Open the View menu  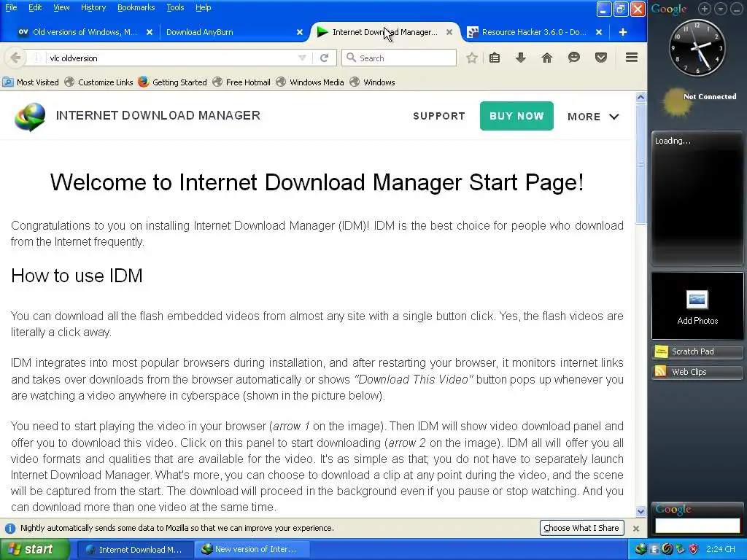[x=61, y=7]
